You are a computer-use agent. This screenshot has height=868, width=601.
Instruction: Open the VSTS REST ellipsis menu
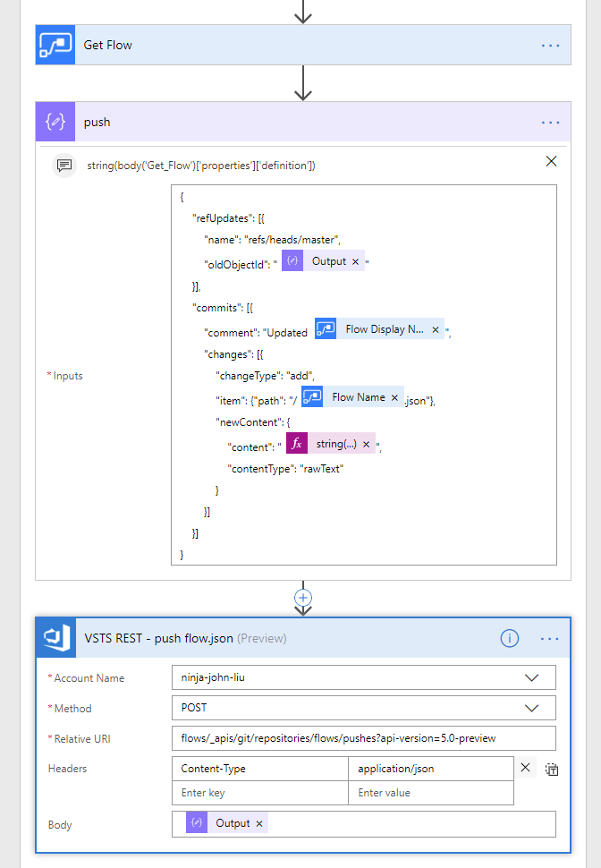(x=550, y=638)
